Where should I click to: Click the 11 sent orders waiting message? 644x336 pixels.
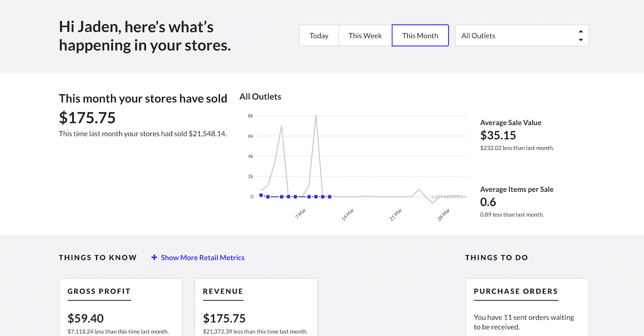pyautogui.click(x=523, y=322)
